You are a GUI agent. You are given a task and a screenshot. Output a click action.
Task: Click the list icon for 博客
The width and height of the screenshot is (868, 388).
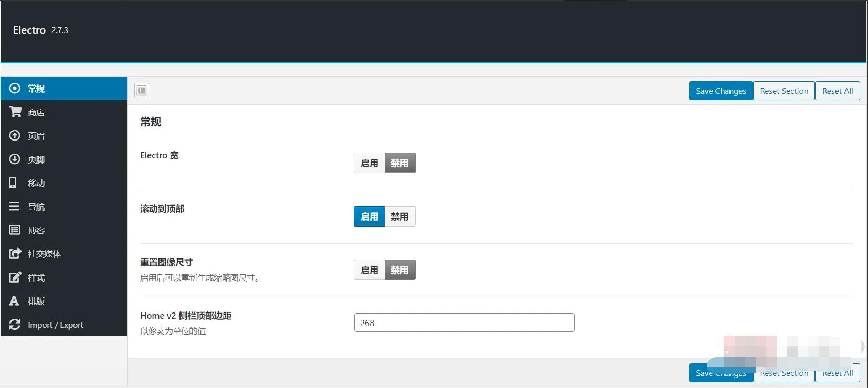coord(15,230)
